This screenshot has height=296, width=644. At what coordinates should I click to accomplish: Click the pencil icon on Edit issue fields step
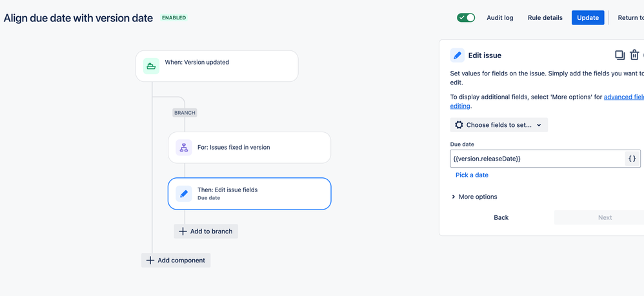[184, 193]
